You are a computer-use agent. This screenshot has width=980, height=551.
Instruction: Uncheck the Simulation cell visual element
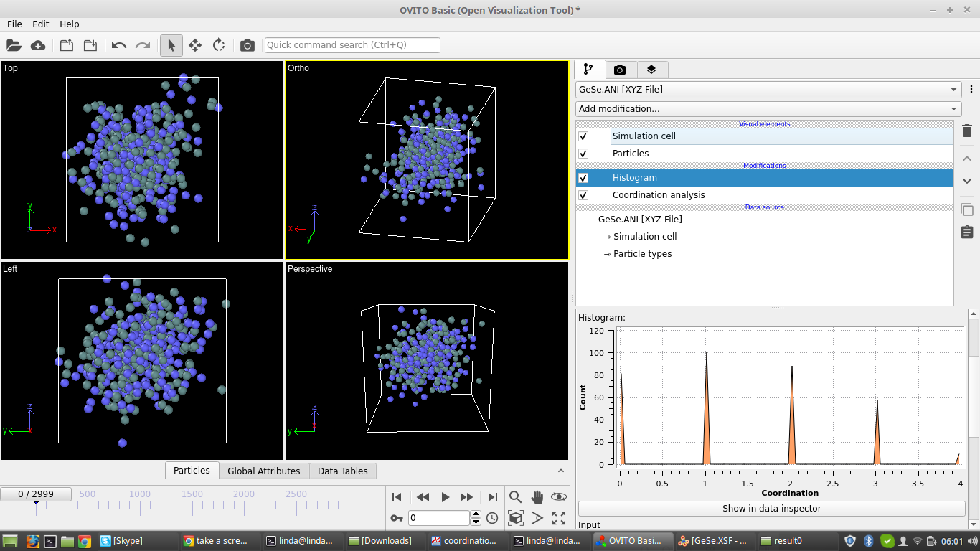[583, 136]
